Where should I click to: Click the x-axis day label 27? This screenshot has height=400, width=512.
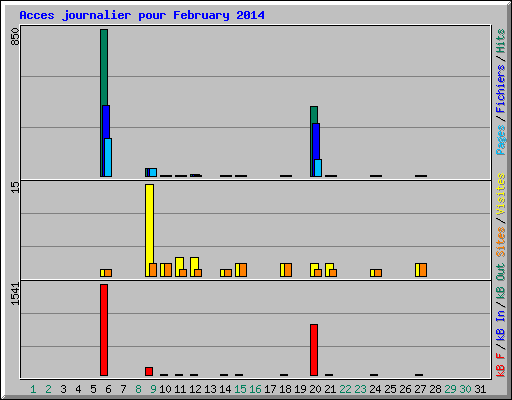420,389
